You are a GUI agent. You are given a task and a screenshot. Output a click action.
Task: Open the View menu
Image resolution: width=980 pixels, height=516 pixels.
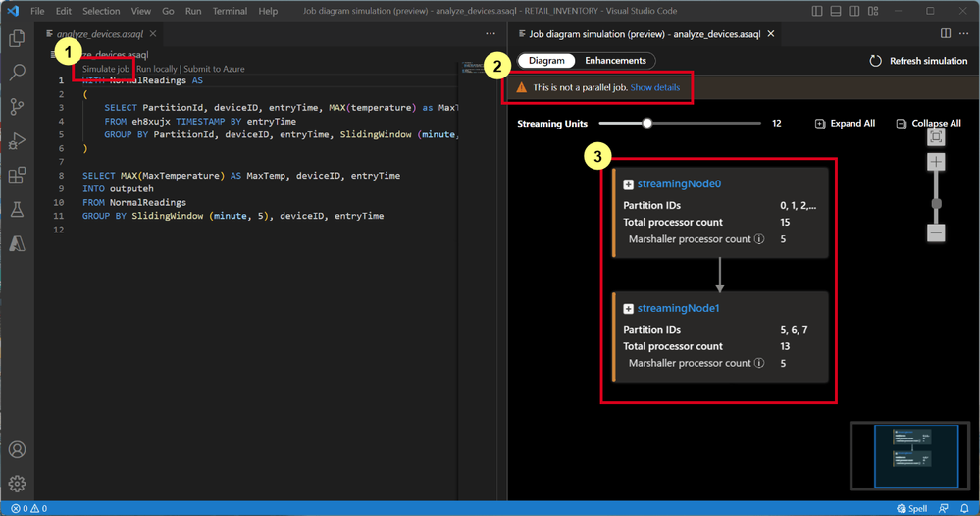coord(140,11)
